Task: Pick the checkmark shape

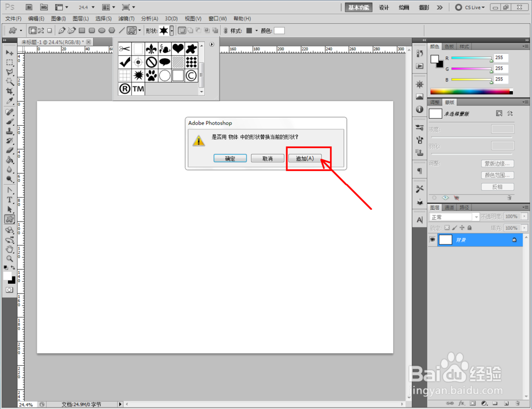Action: pyautogui.click(x=124, y=62)
